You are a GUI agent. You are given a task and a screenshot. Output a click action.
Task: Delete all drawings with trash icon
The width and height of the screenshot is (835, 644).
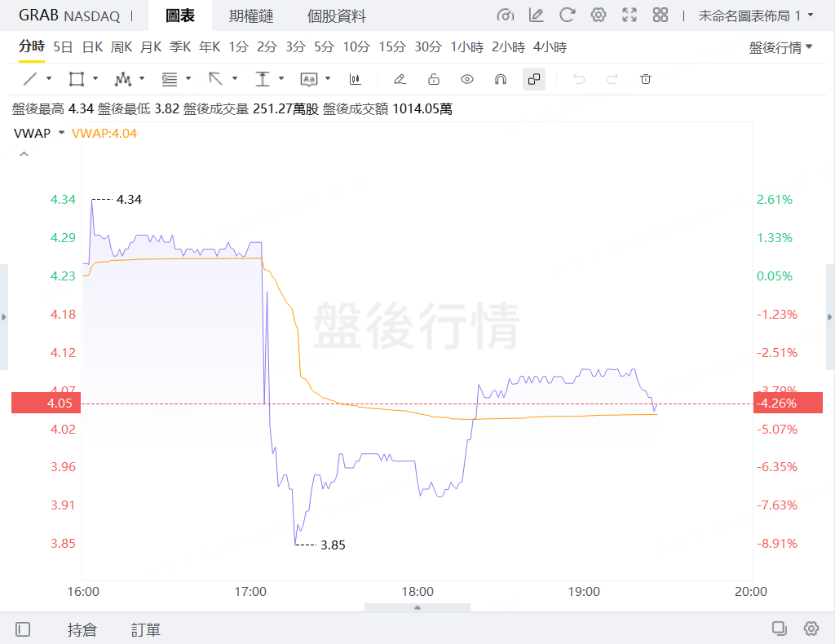(646, 79)
